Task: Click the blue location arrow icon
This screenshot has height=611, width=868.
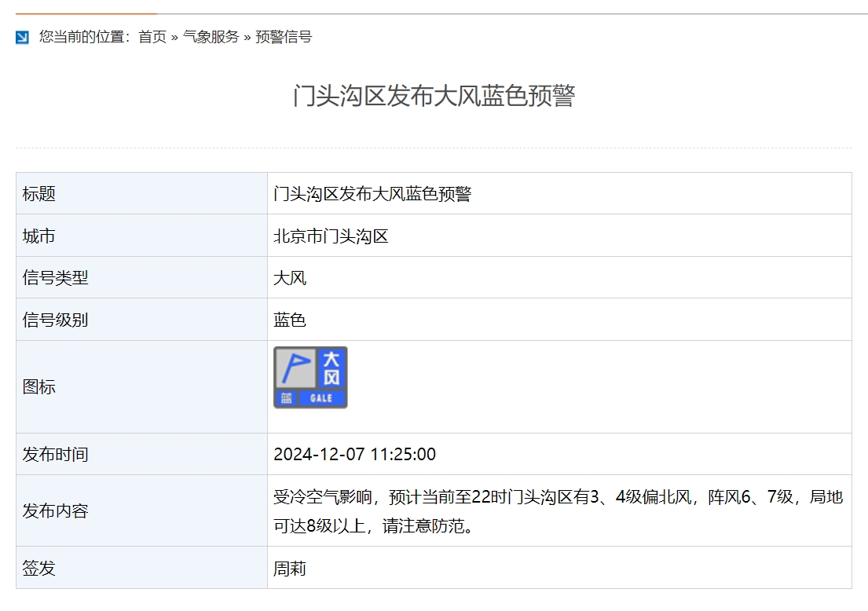Action: (x=22, y=37)
